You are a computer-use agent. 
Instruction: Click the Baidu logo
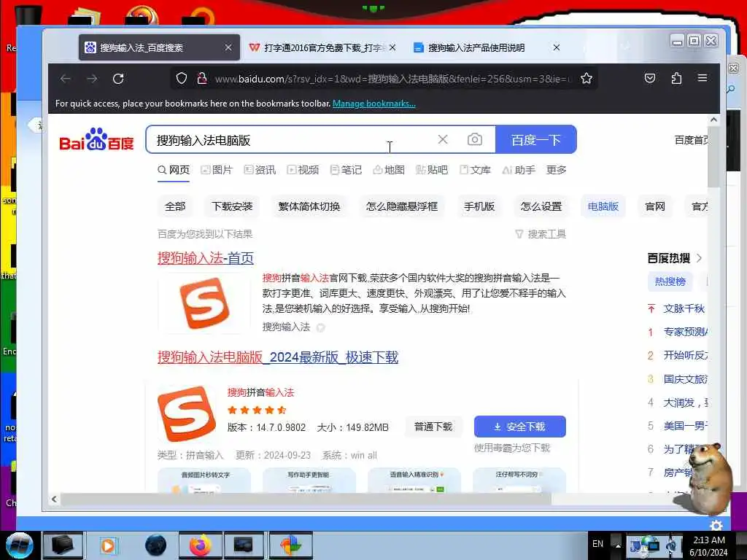97,139
